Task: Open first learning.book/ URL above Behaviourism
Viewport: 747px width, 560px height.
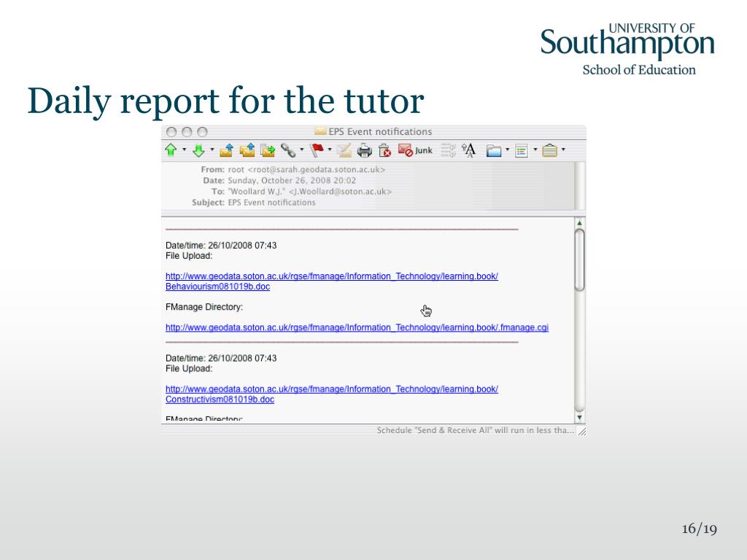Action: pyautogui.click(x=332, y=276)
